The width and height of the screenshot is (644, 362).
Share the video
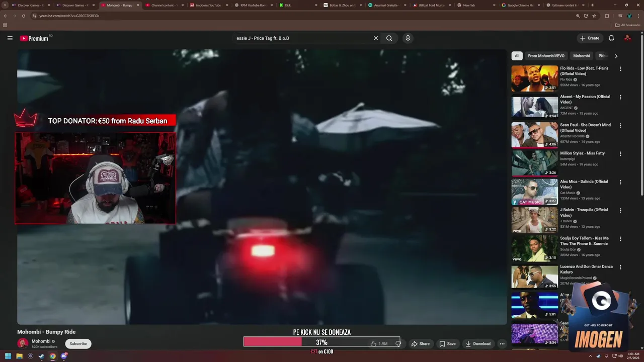pos(420,344)
